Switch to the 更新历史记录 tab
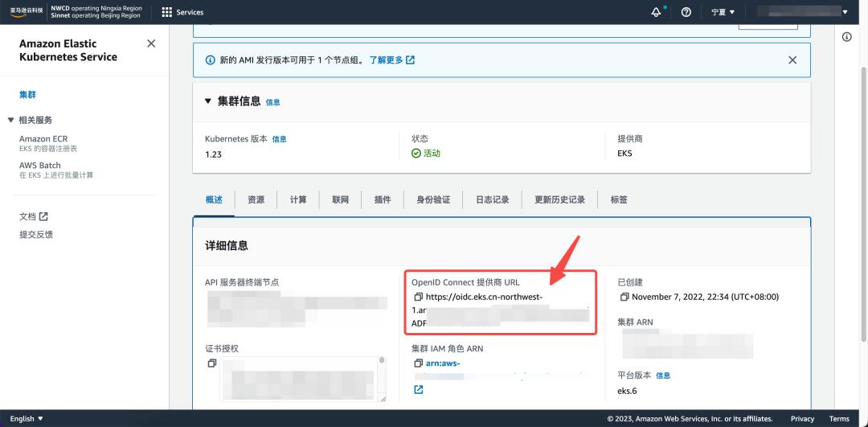The height and width of the screenshot is (427, 868). click(559, 200)
